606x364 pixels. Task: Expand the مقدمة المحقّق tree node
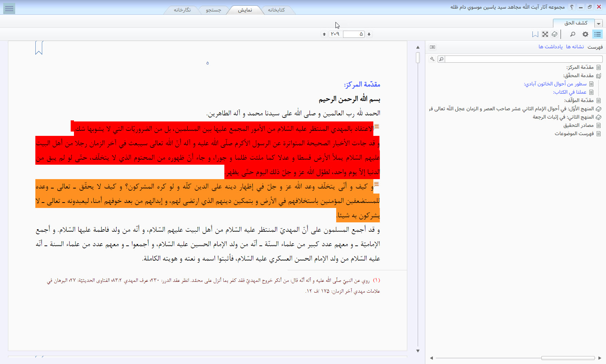[599, 76]
